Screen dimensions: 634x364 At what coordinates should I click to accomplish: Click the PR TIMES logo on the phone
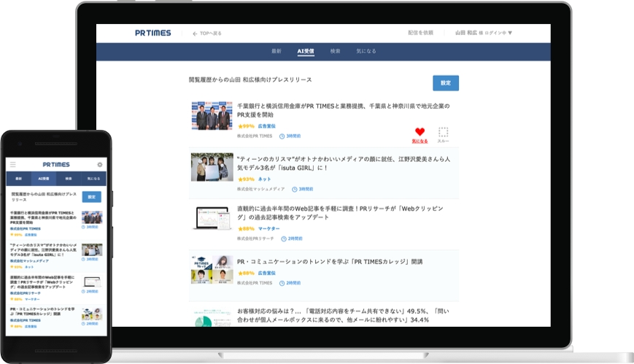point(56,165)
